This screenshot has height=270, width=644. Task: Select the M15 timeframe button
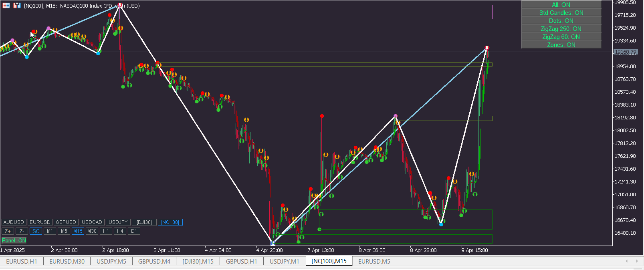tap(78, 231)
